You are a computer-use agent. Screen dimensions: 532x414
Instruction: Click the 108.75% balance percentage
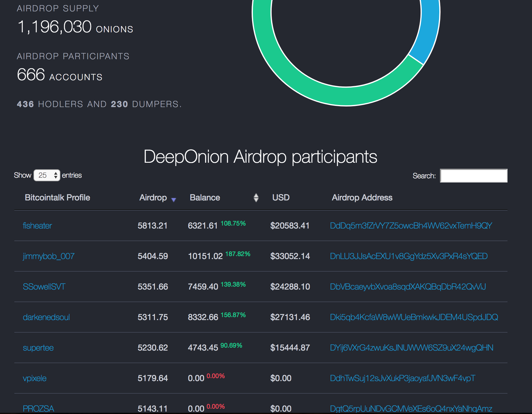click(233, 223)
